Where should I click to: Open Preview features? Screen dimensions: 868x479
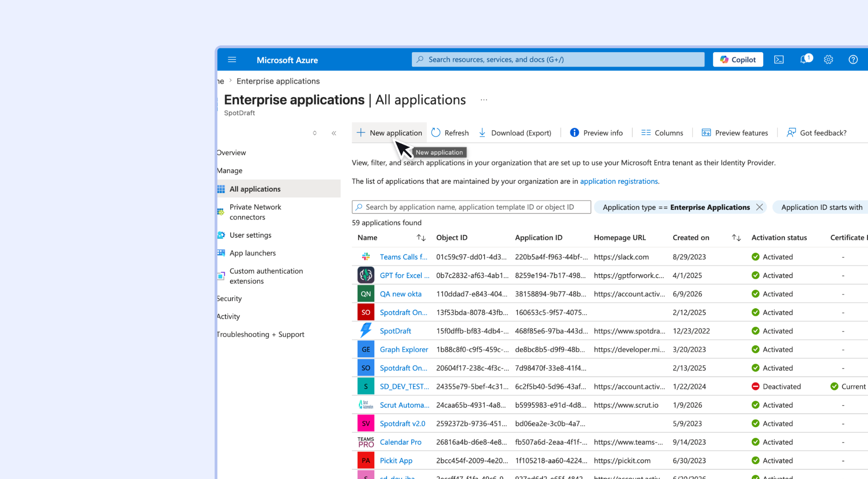click(x=735, y=133)
